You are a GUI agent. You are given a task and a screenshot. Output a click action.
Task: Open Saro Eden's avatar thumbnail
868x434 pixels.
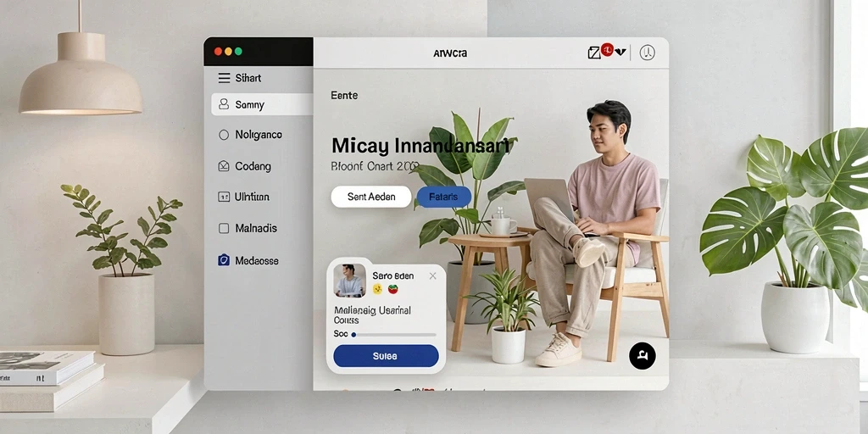[x=349, y=280]
